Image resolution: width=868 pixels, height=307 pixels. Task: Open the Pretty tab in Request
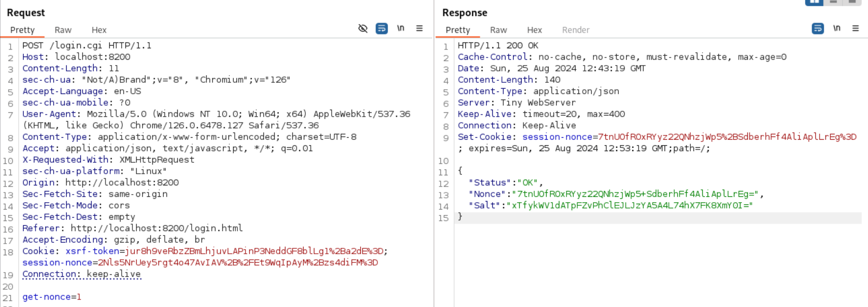point(23,30)
